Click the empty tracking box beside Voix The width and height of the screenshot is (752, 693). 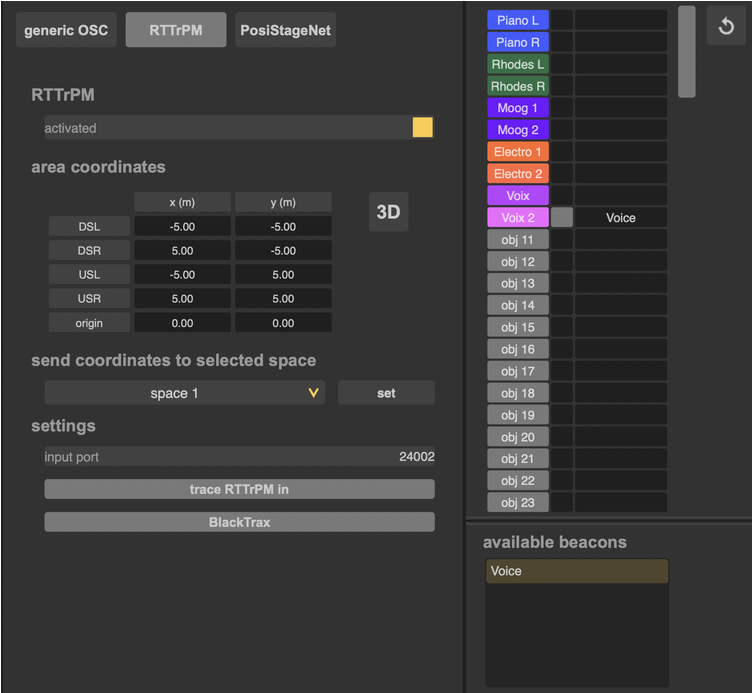pyautogui.click(x=562, y=196)
